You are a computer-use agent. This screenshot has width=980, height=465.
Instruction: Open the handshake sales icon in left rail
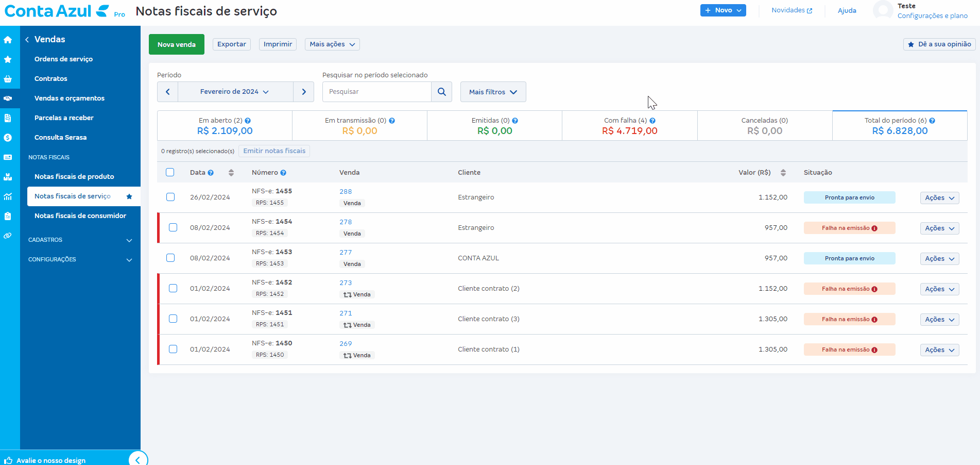point(8,98)
